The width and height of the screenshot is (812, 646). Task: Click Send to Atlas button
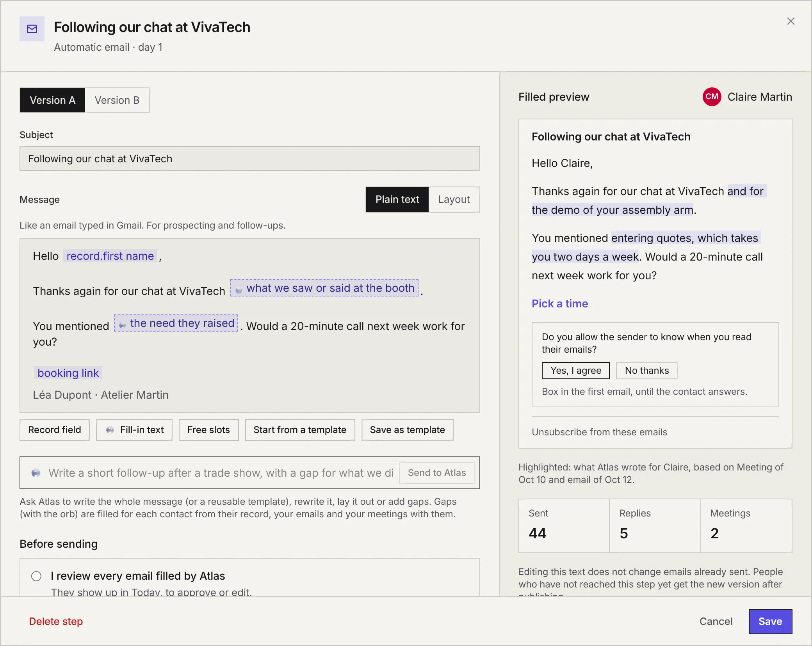[437, 473]
